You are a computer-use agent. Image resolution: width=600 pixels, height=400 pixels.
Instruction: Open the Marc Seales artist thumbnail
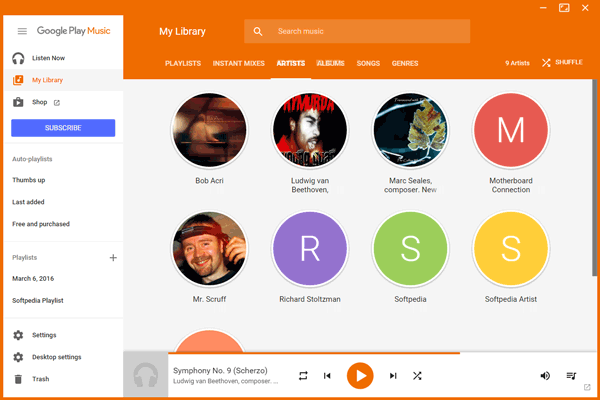pos(410,130)
